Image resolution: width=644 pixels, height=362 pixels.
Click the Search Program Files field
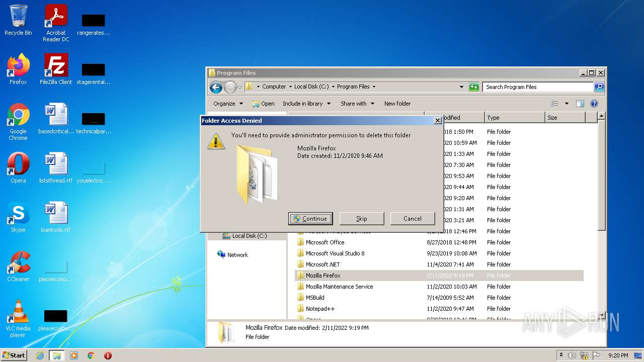coord(538,87)
